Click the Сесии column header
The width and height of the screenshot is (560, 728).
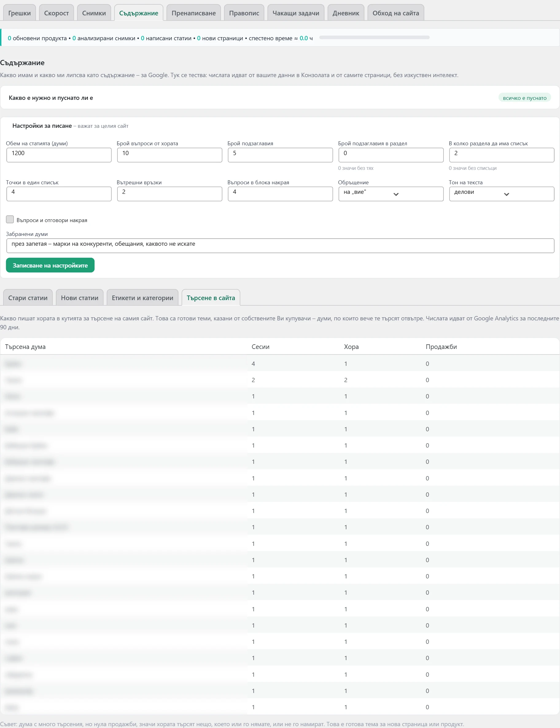(261, 347)
